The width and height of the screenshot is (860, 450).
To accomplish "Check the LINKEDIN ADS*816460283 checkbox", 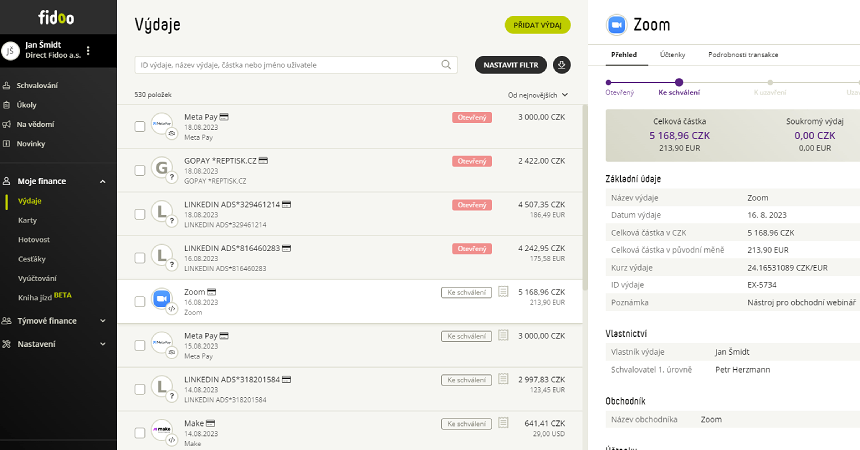I will pos(140,258).
